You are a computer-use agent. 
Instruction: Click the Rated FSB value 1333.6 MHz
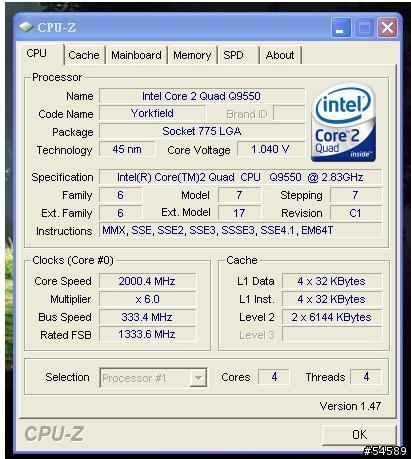pos(147,334)
